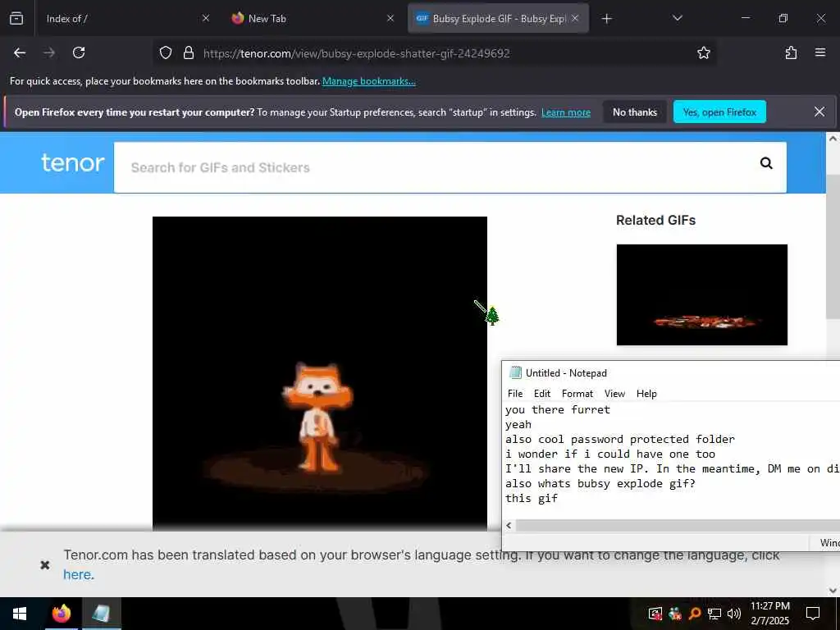Expand the list all tabs dropdown
The width and height of the screenshot is (840, 630).
[677, 18]
